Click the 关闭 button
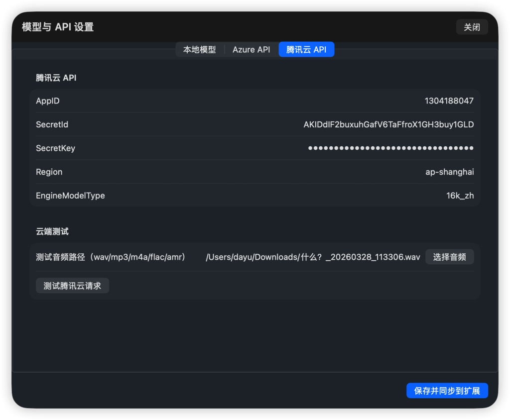The height and width of the screenshot is (420, 510). 472,27
